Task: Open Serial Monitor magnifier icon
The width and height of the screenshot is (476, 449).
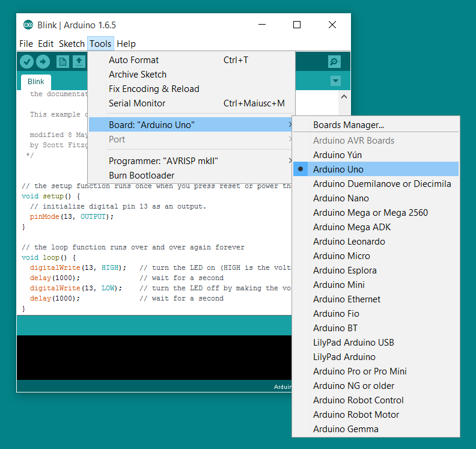Action: 334,62
